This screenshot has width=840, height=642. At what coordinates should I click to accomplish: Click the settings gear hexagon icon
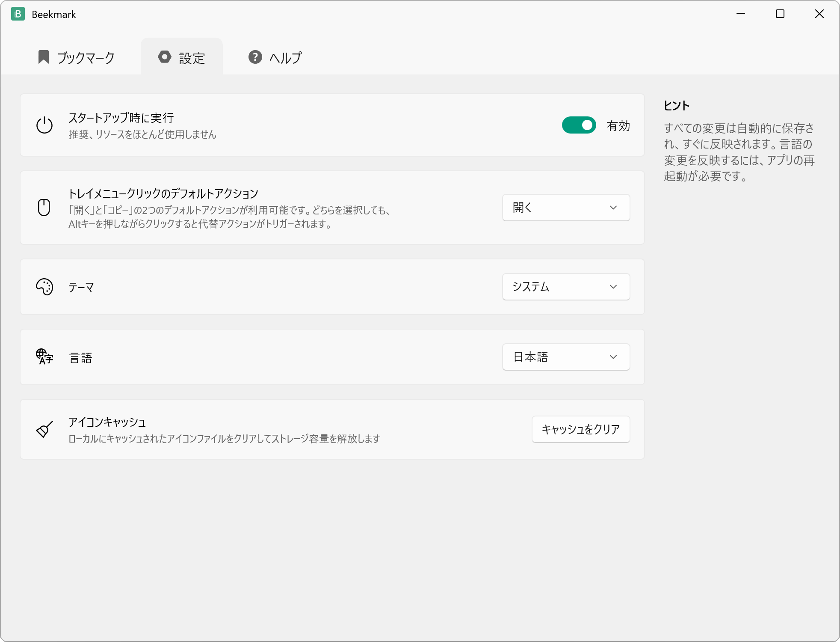[165, 57]
